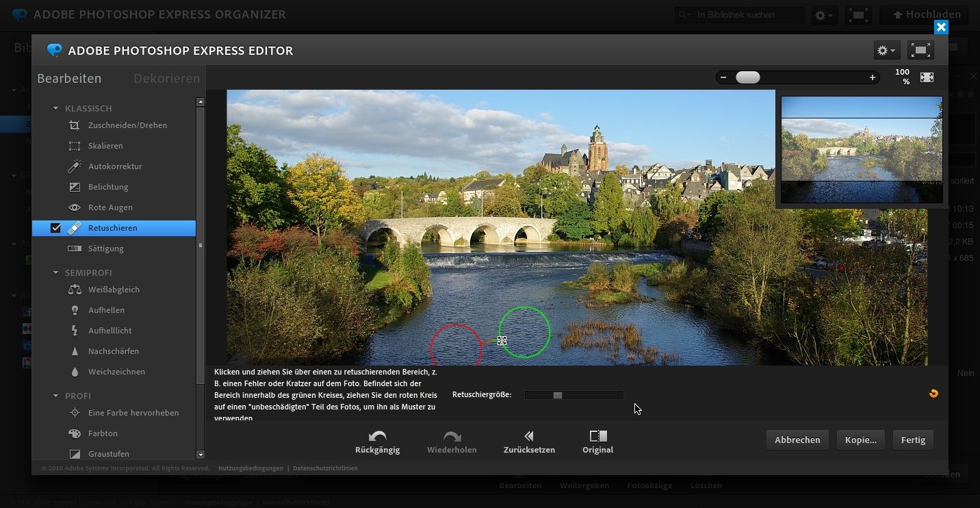The width and height of the screenshot is (980, 508).
Task: Click Abbrechen to cancel editing
Action: point(797,440)
